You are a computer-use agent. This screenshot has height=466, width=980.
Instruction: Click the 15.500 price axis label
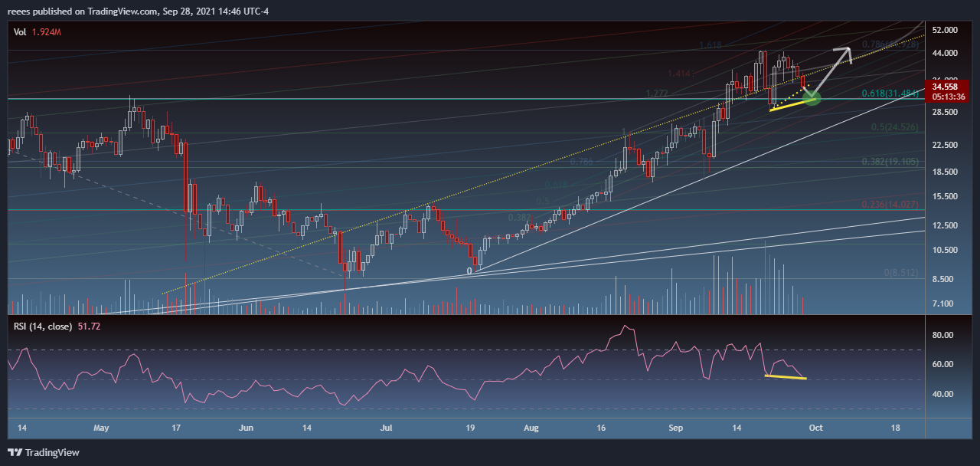pos(946,196)
